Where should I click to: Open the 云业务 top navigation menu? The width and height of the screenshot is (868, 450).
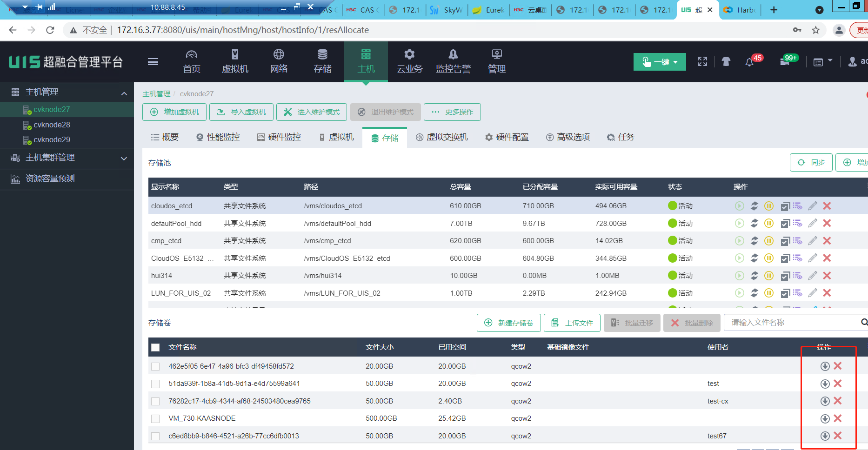click(x=409, y=62)
